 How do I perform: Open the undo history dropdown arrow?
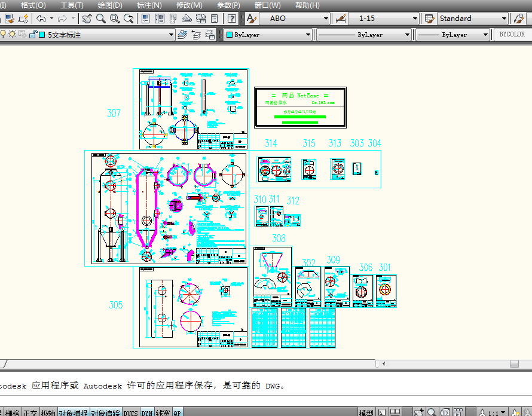[x=51, y=19]
